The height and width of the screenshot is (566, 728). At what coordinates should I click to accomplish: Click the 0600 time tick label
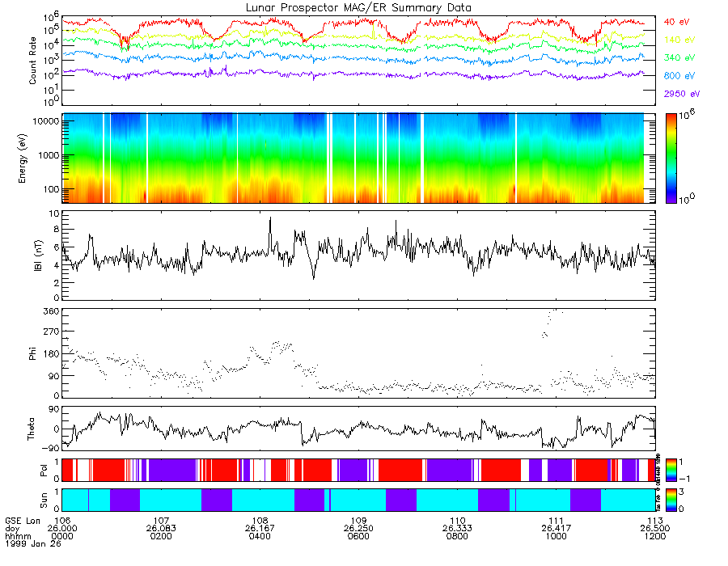358,536
